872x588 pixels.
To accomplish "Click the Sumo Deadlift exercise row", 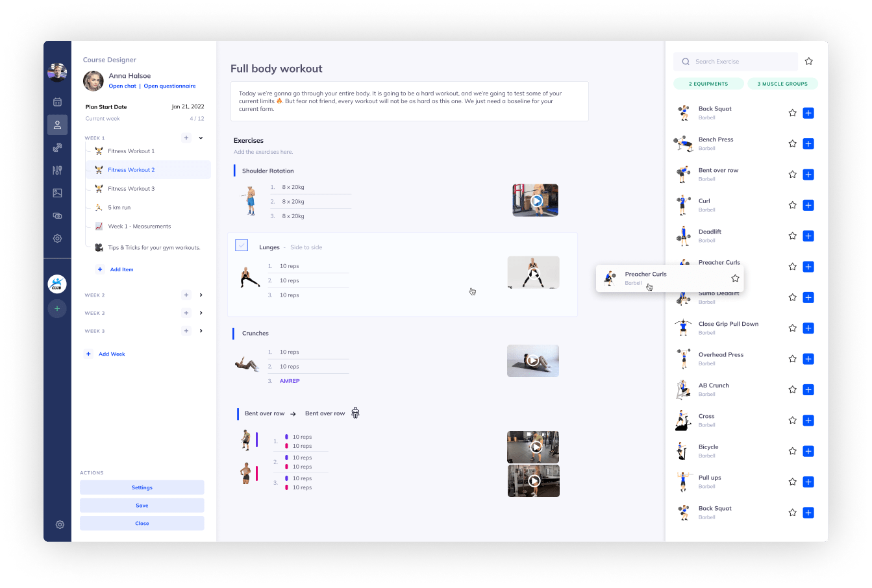I will point(743,298).
